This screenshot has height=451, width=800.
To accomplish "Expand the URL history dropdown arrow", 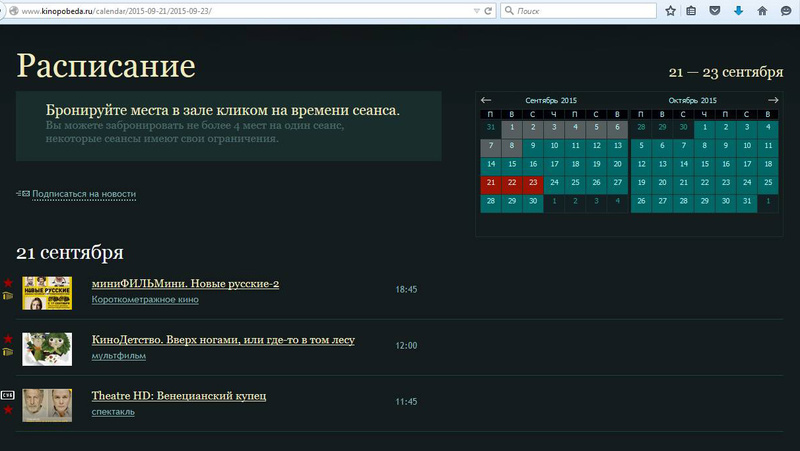I will 476,11.
